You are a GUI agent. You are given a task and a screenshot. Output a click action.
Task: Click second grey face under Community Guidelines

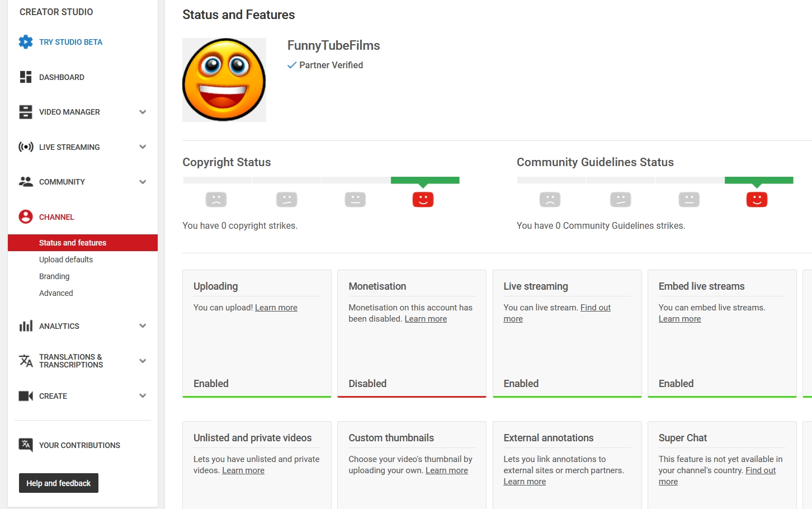coord(620,200)
